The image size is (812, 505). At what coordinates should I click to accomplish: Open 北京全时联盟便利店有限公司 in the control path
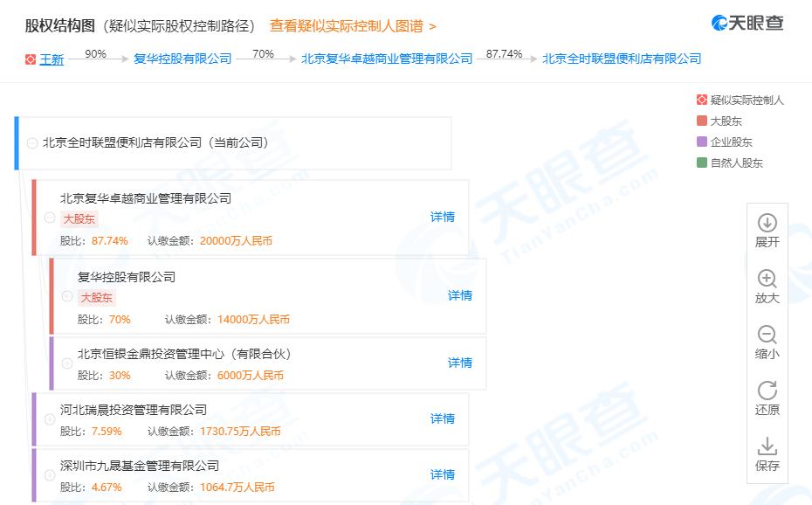(622, 59)
